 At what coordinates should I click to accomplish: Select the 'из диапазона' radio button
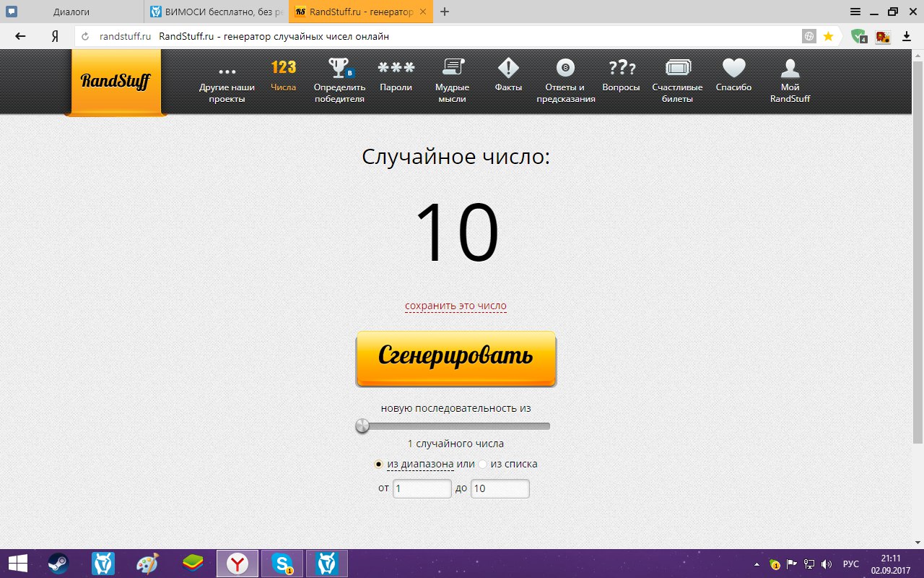click(378, 464)
